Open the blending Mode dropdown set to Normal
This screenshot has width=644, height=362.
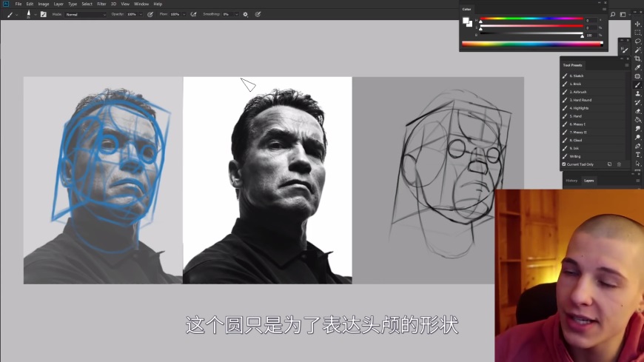[x=85, y=14]
